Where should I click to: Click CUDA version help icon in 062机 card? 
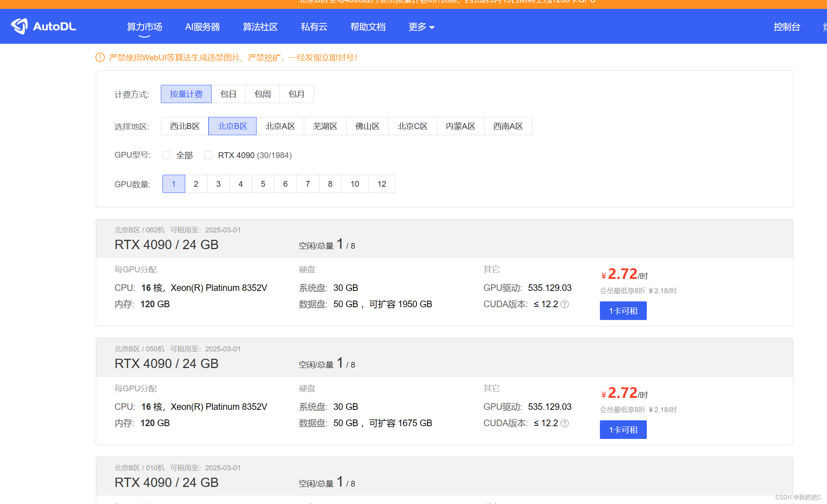click(565, 304)
